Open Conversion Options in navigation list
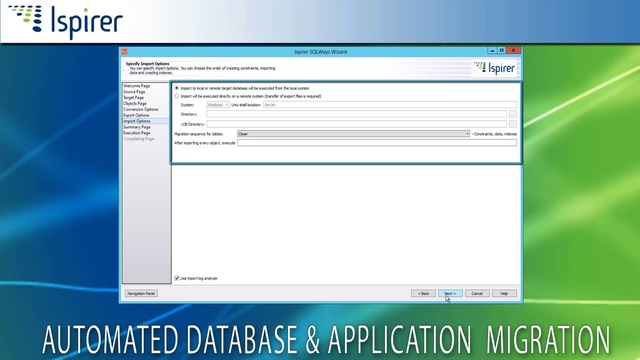640x360 pixels. 141,109
